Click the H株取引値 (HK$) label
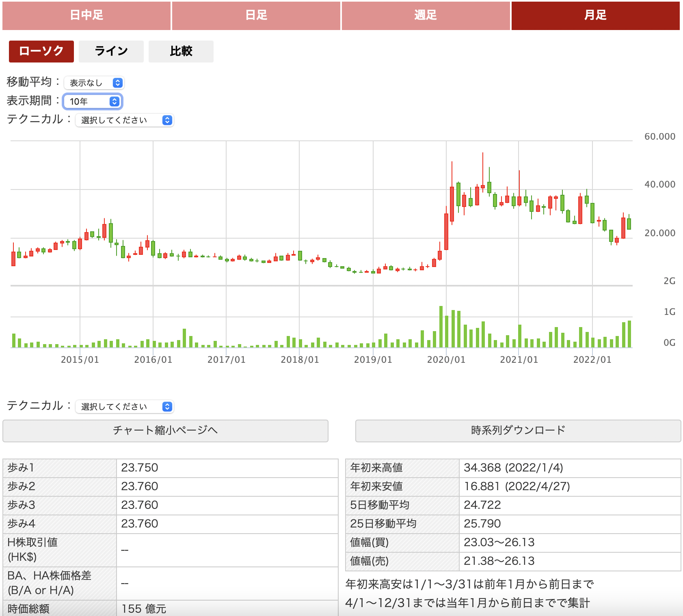 32,550
